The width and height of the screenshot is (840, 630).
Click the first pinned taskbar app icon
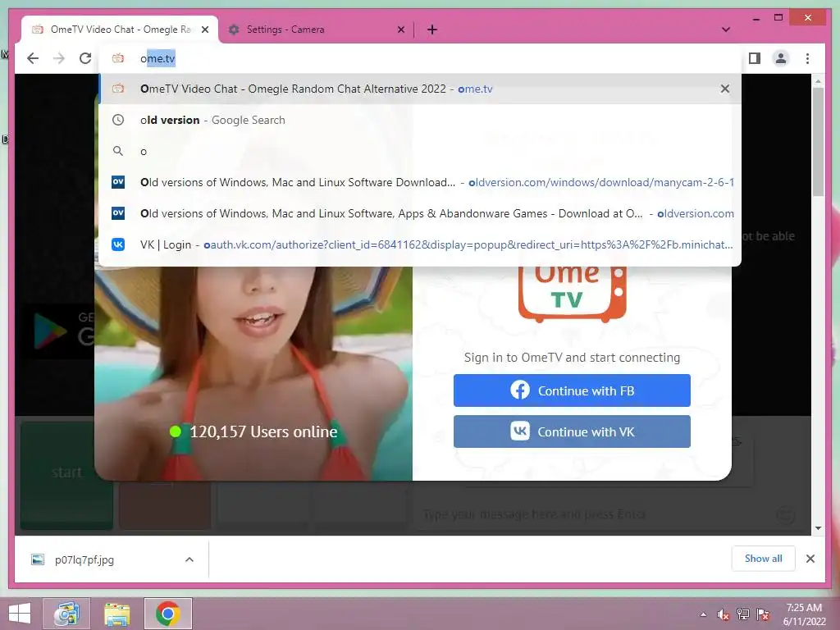click(66, 614)
